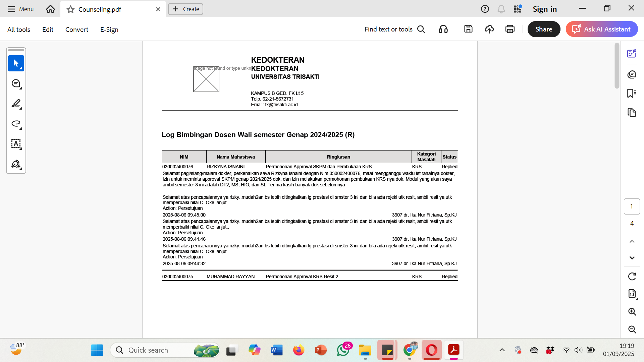Click the Ask AI Assistant button
Viewport: 644px width, 362px height.
[602, 29]
